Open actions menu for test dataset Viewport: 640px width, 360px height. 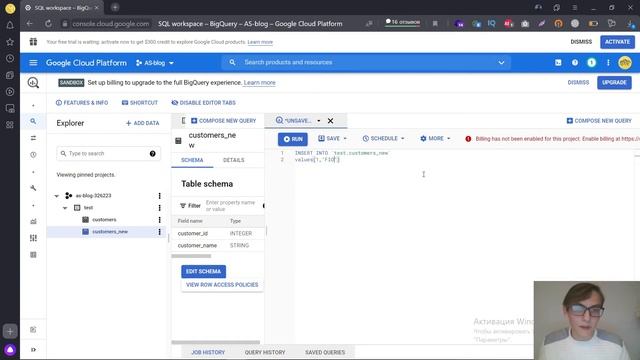pyautogui.click(x=160, y=208)
